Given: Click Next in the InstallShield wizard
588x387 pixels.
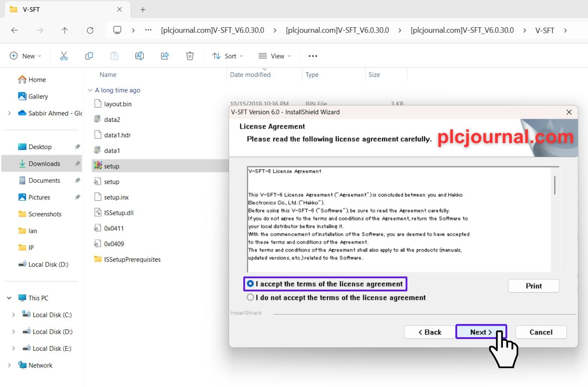Looking at the screenshot, I should click(481, 332).
